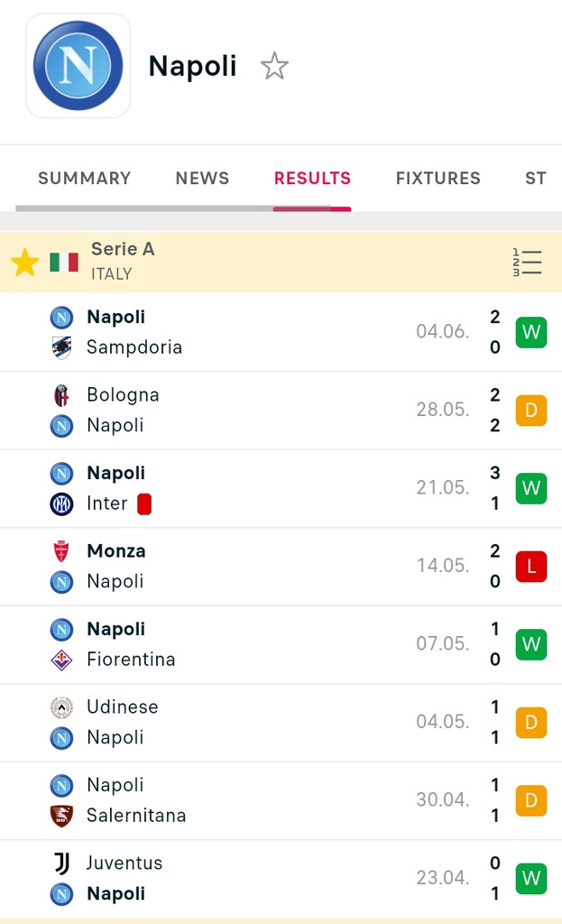Unfavorite Serie A with the yellow star
The image size is (562, 924).
point(24,263)
